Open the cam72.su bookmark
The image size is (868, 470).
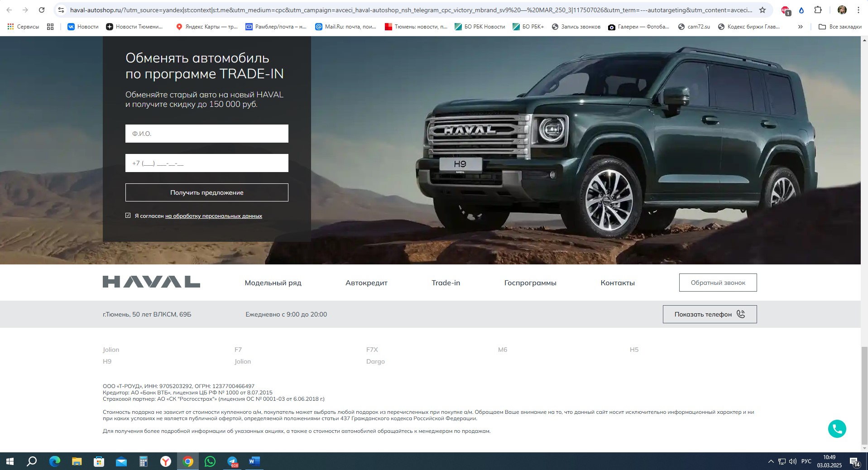tap(694, 27)
